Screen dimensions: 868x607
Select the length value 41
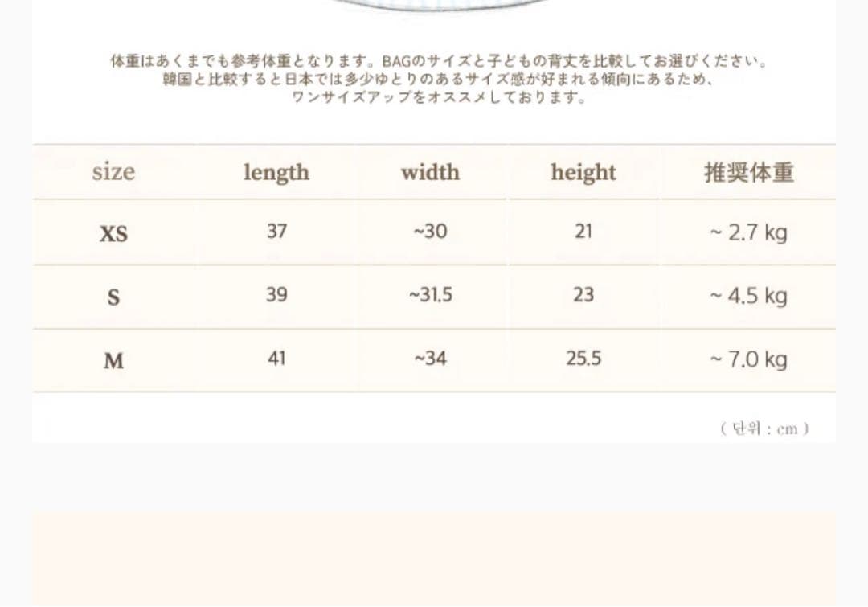pyautogui.click(x=276, y=359)
